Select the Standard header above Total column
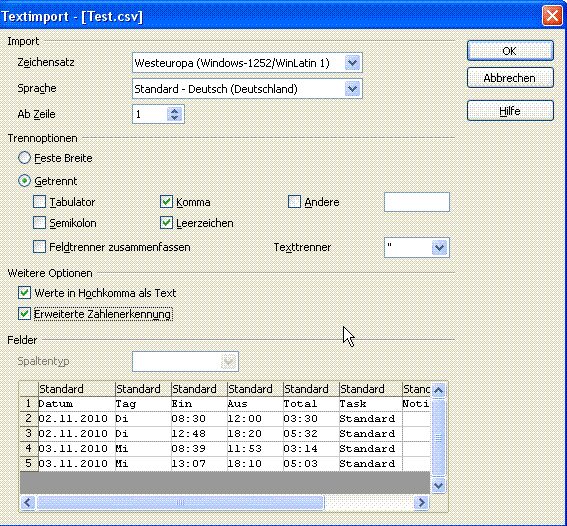This screenshot has width=567, height=526. coord(311,389)
